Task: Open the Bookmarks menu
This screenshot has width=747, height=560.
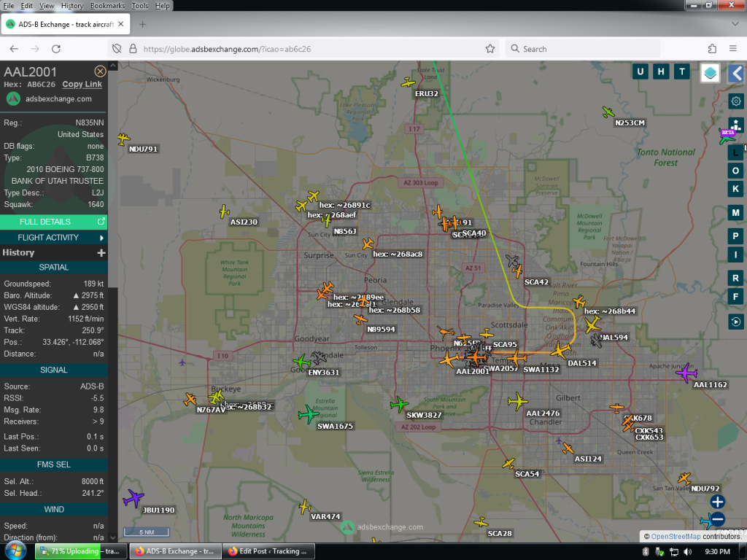Action: click(107, 6)
